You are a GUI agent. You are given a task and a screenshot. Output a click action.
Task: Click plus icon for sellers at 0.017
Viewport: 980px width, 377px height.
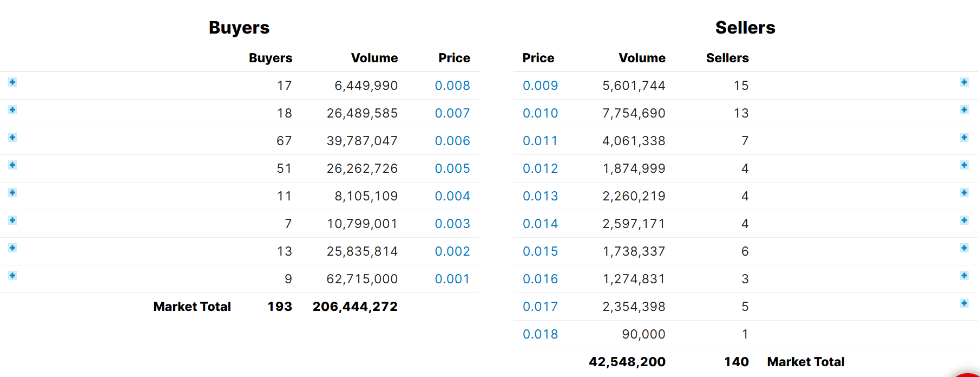964,303
